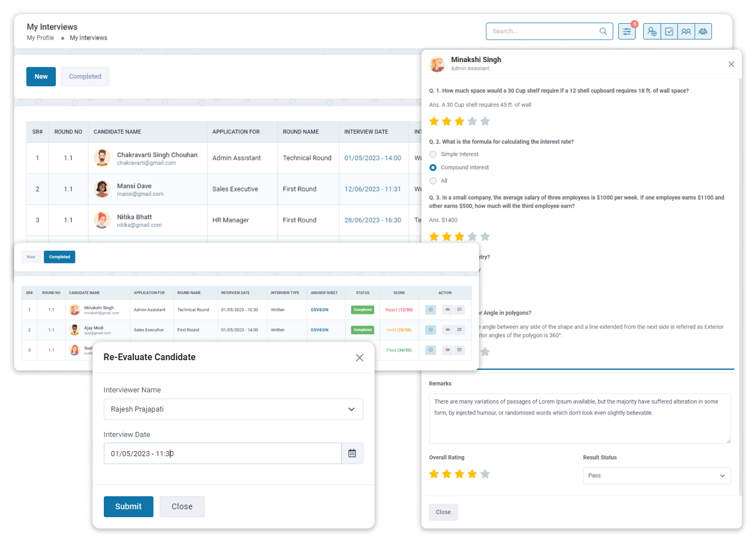Open the Result Status dropdown
The width and height of the screenshot is (756, 542).
pos(656,476)
